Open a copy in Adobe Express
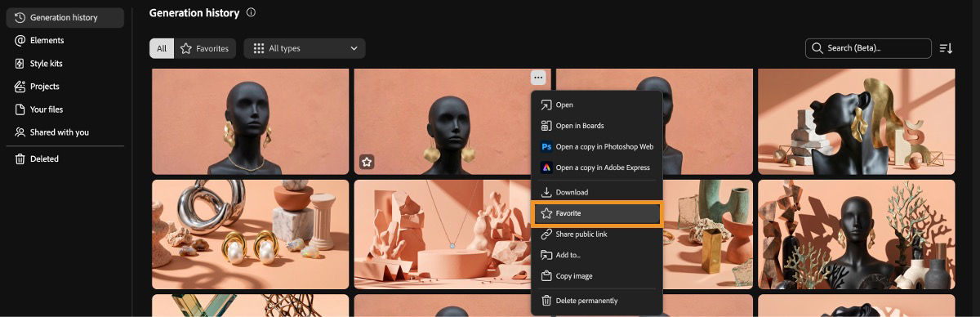Viewport: 980px width, 317px height. (596, 167)
